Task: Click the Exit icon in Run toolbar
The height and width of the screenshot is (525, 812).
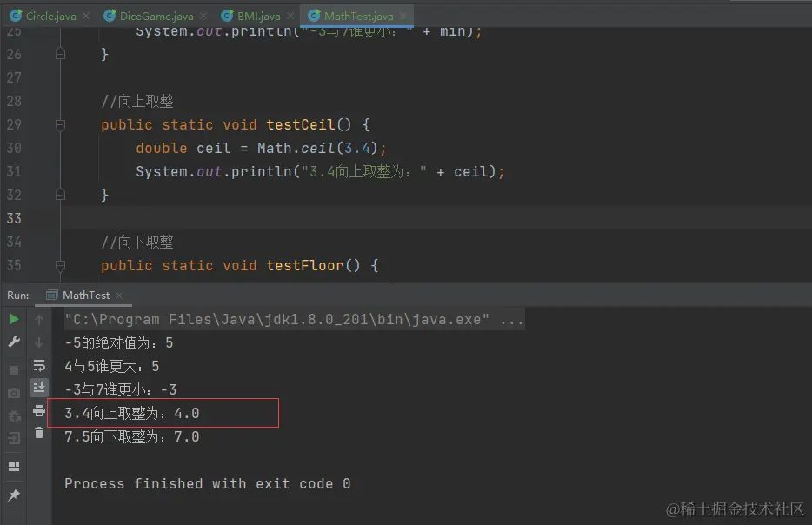Action: coord(15,439)
